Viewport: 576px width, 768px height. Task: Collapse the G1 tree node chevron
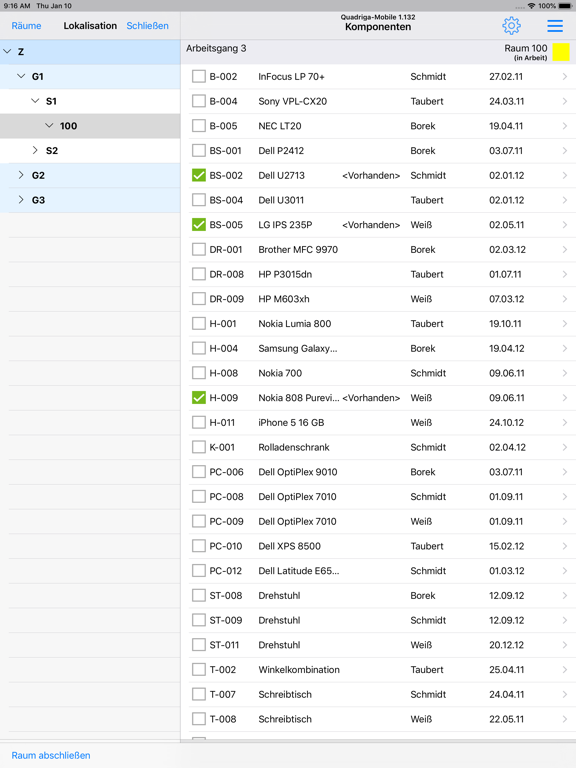(21, 76)
